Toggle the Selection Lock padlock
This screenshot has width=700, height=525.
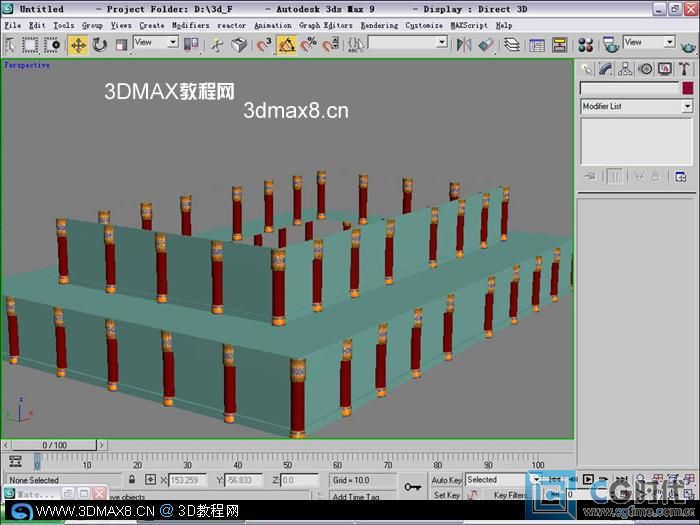point(132,480)
